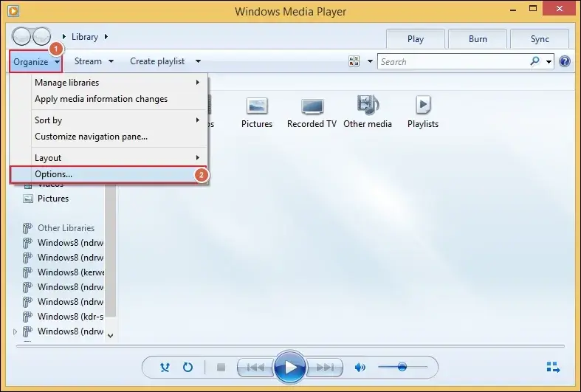581x392 pixels.
Task: Open the search options dropdown arrow
Action: (549, 61)
